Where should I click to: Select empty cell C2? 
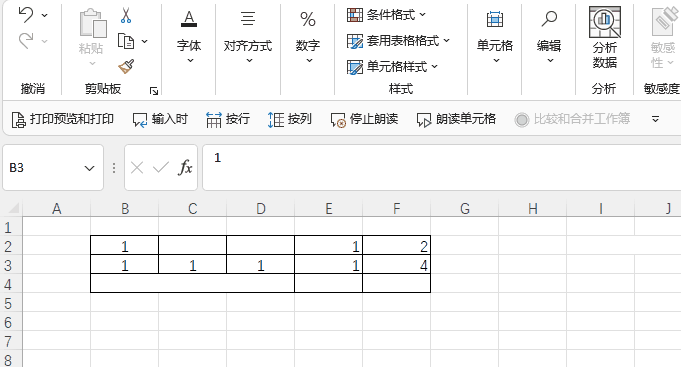click(192, 245)
